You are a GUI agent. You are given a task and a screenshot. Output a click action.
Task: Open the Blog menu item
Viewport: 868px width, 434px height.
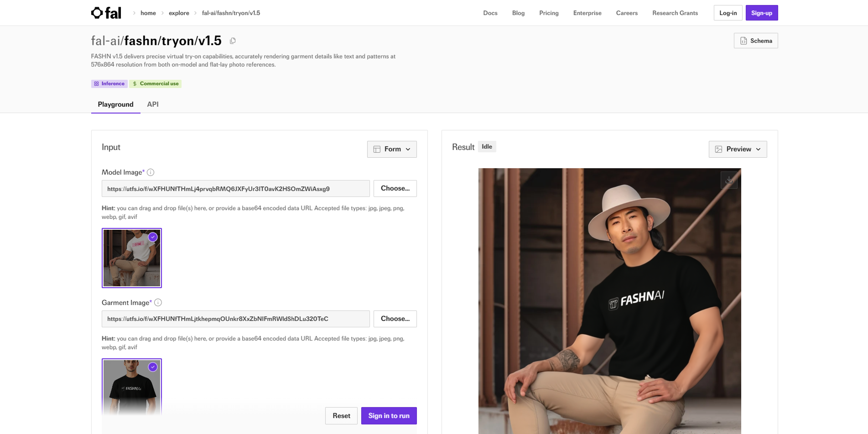click(518, 13)
